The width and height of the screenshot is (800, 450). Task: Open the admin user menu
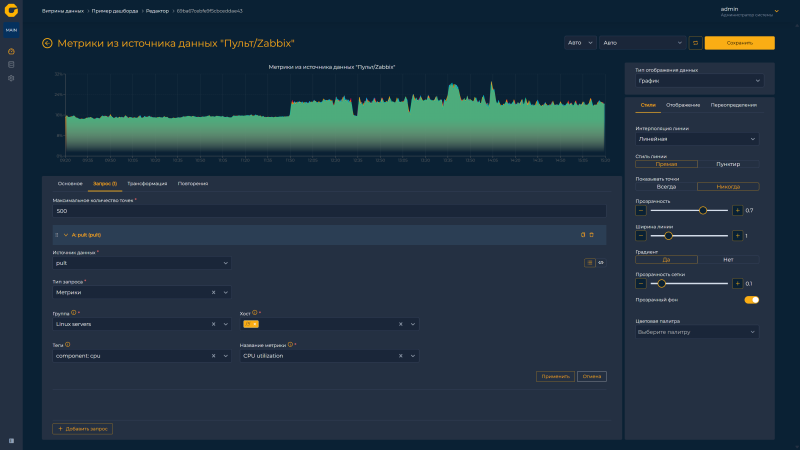point(749,11)
